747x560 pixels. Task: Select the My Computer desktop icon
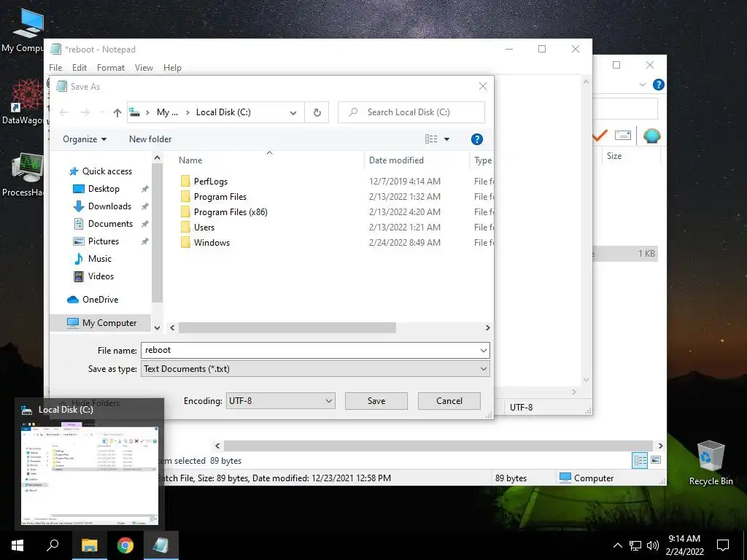24,30
